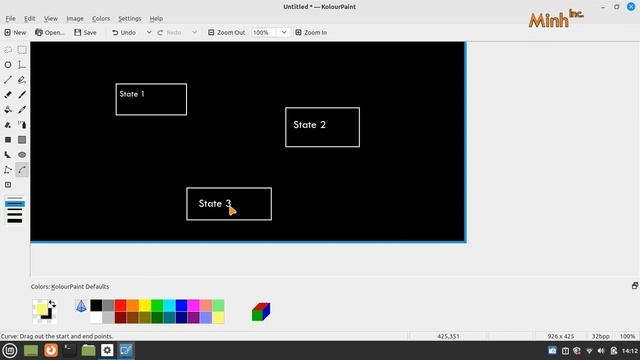Choose the second (highlighted) line width
The width and height of the screenshot is (640, 360).
pos(15,204)
